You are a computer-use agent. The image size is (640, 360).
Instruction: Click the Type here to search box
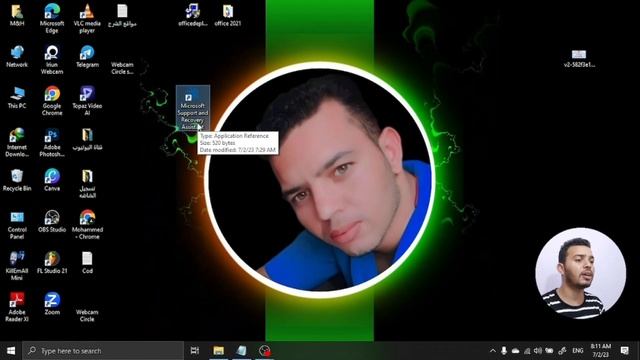[x=103, y=351]
